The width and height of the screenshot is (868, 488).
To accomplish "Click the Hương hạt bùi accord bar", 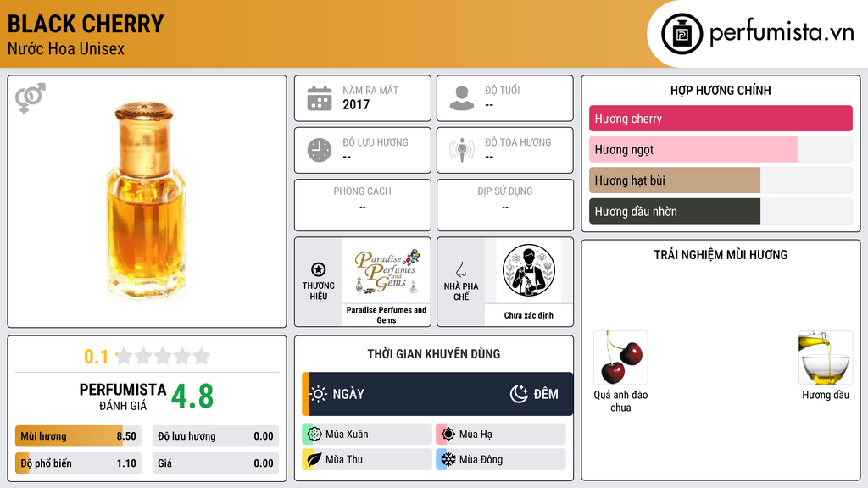I will click(721, 180).
